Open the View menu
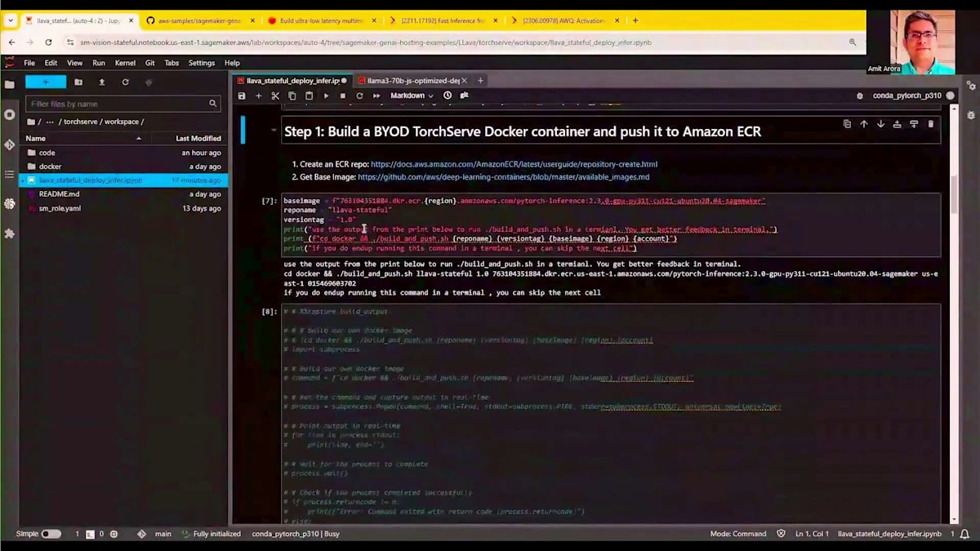 [74, 63]
